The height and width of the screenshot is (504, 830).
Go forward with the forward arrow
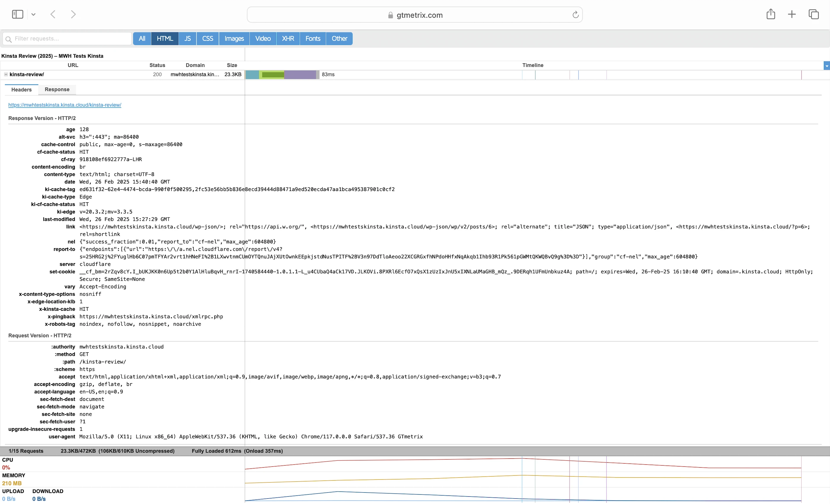(x=73, y=14)
